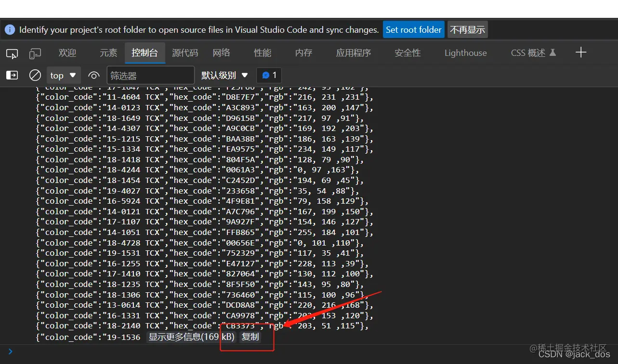Click truncated line starting with 19-1536
Viewport: 618px width, 364px height.
tap(89, 337)
